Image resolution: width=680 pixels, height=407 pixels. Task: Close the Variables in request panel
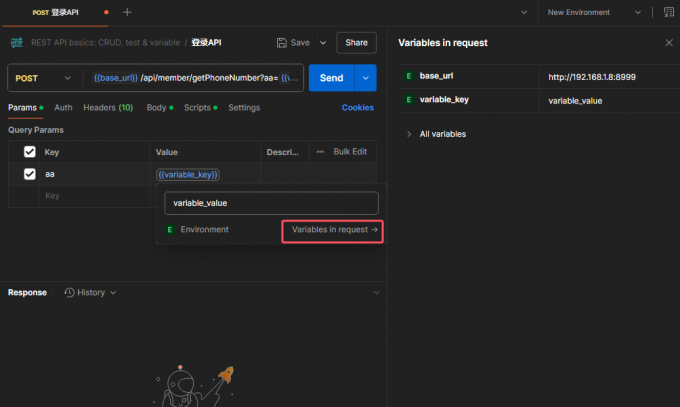669,43
